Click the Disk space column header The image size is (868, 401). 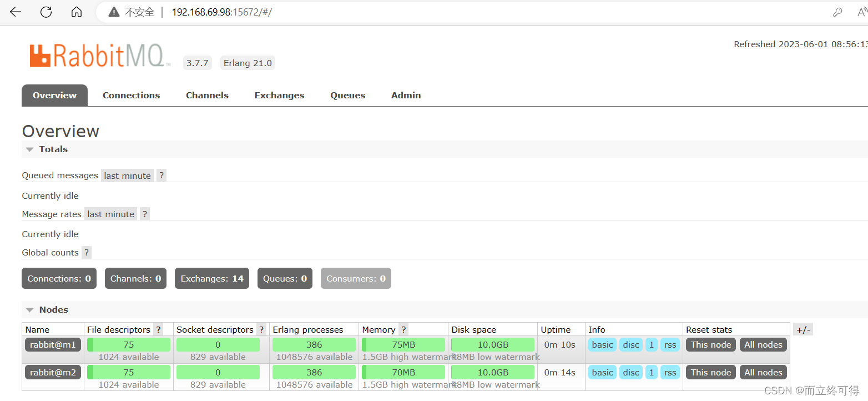(473, 329)
